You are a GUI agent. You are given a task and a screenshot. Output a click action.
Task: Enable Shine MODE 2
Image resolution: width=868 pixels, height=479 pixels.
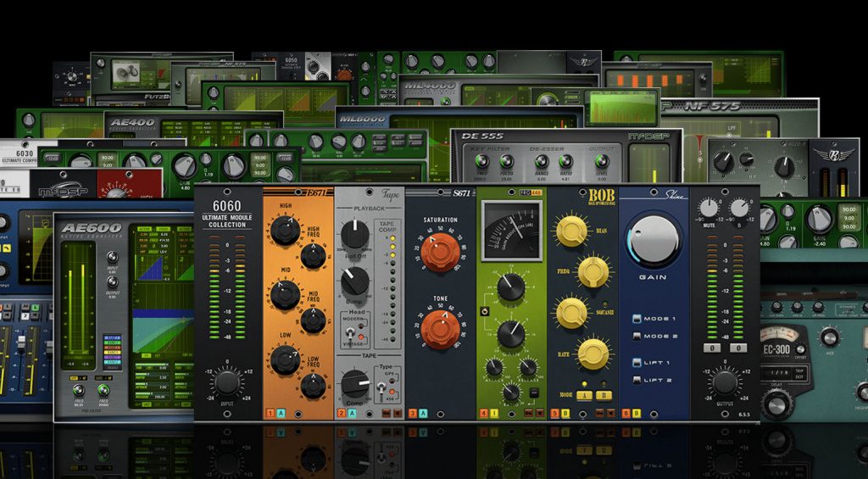pyautogui.click(x=637, y=336)
